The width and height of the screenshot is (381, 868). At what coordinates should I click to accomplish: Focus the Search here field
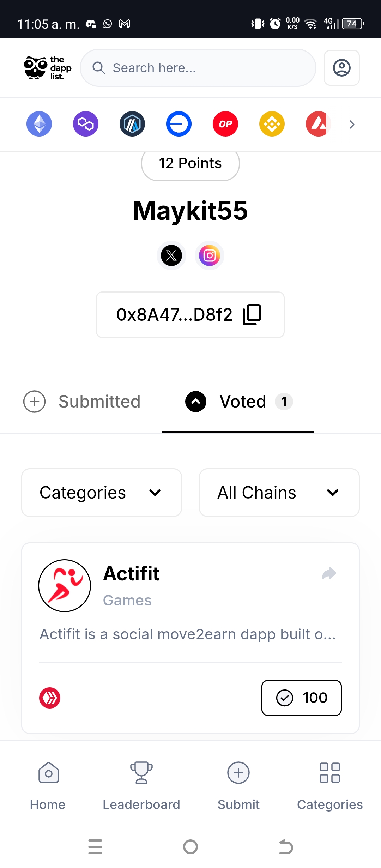click(198, 68)
